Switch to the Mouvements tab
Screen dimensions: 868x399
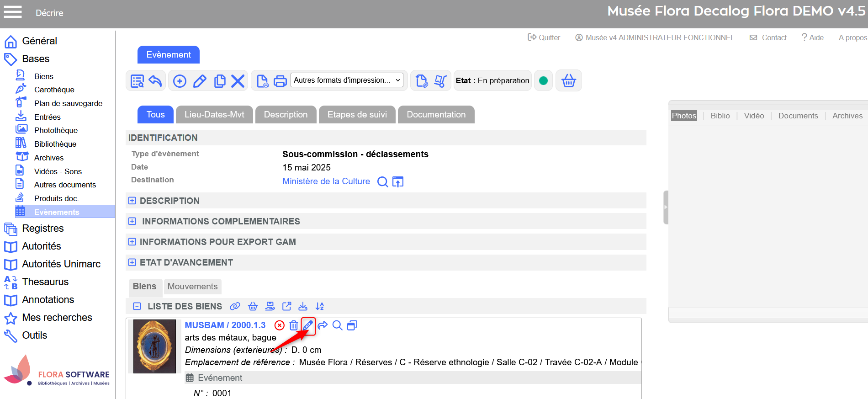(x=192, y=287)
